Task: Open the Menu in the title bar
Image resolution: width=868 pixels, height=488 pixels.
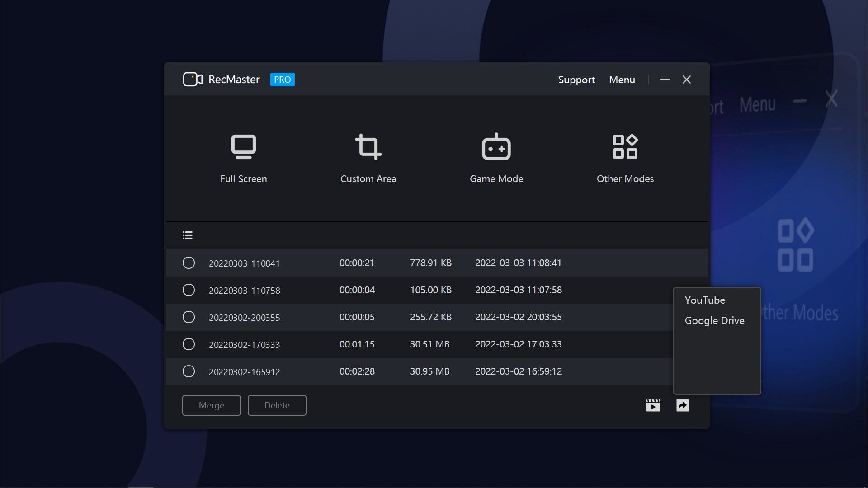Action: tap(622, 80)
